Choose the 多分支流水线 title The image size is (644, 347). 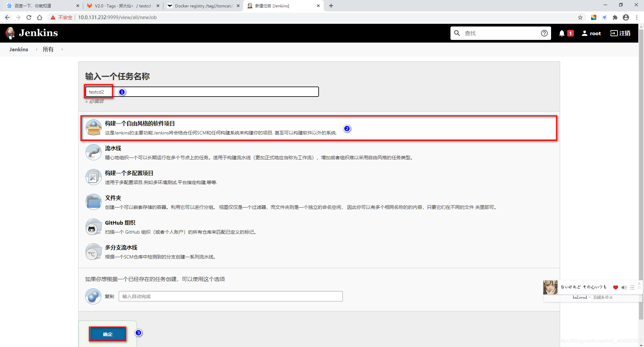click(x=121, y=247)
